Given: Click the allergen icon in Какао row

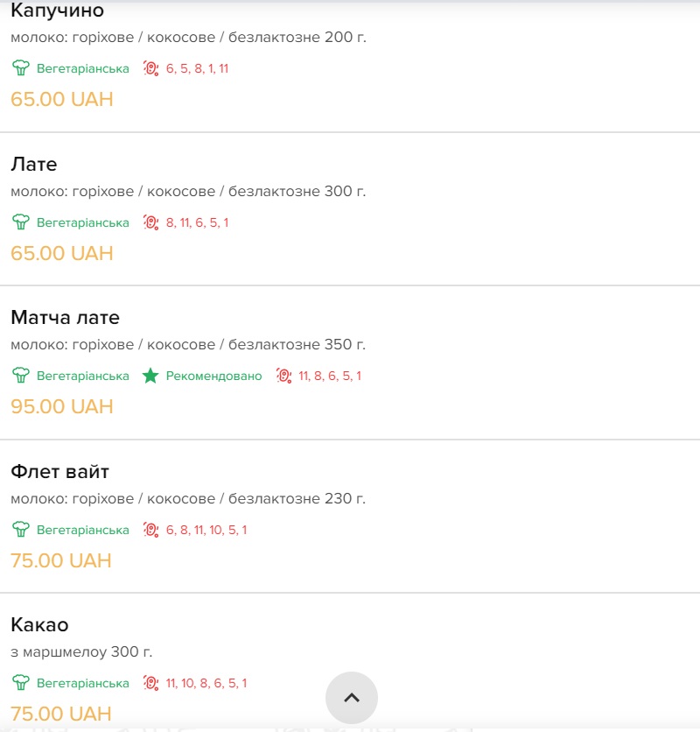Looking at the screenshot, I should [x=150, y=682].
